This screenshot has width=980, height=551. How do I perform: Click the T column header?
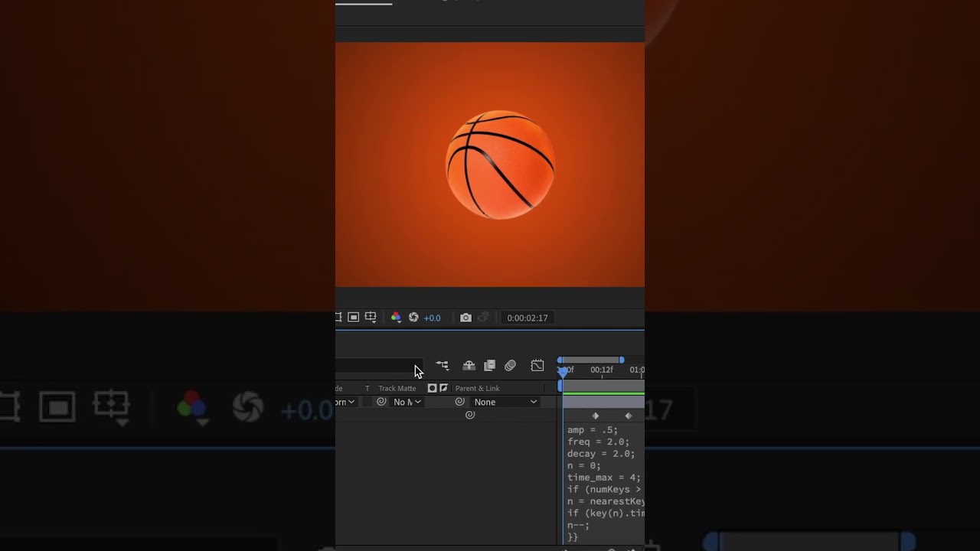point(367,389)
